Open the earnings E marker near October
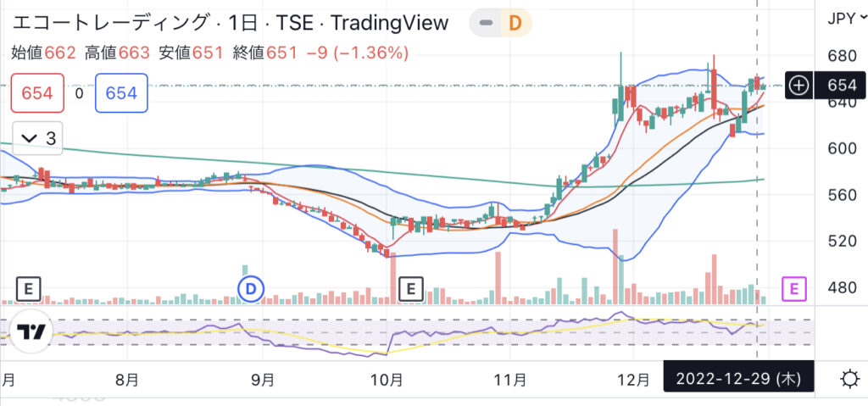 pyautogui.click(x=411, y=288)
